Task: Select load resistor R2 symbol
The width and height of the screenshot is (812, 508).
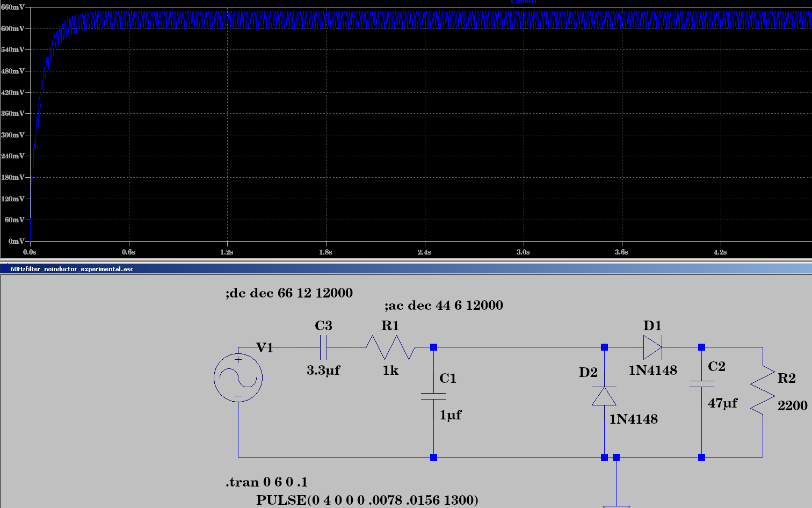Action: pos(763,390)
